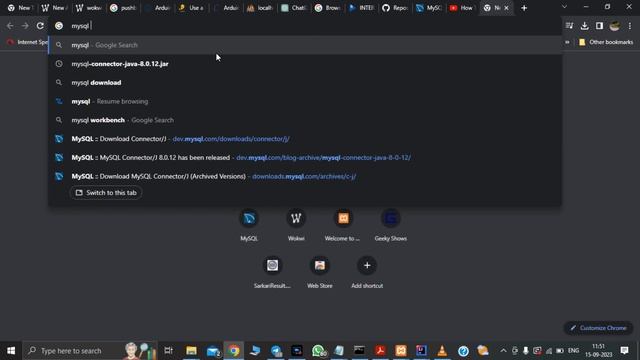Click Customize Chrome button
This screenshot has height=360, width=640.
click(x=598, y=328)
